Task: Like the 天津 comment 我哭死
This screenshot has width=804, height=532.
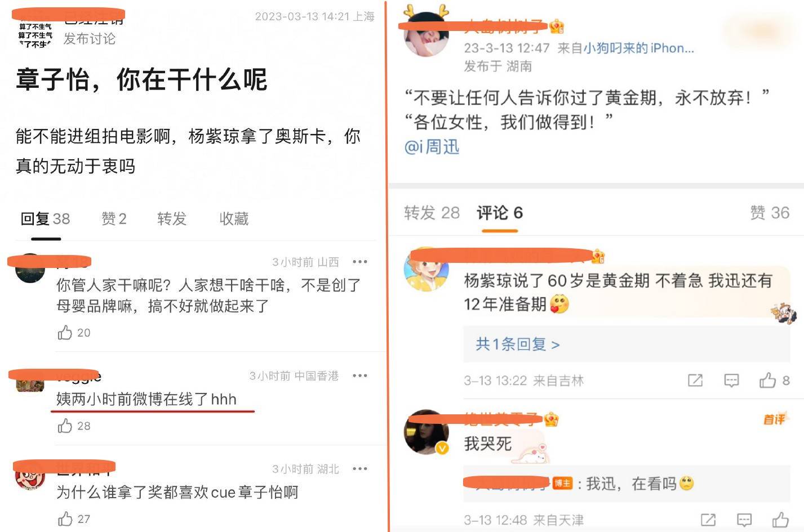Action: click(x=780, y=519)
